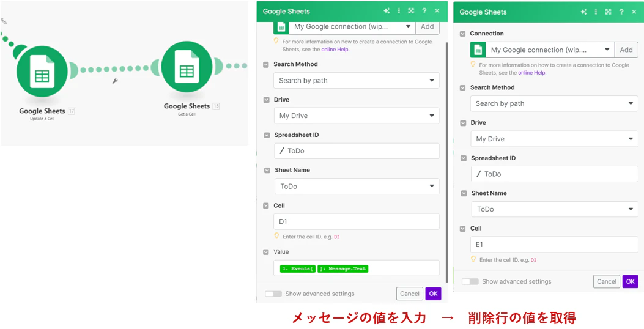This screenshot has height=329, width=644.
Task: Confirm right dialog with OK
Action: pos(631,281)
